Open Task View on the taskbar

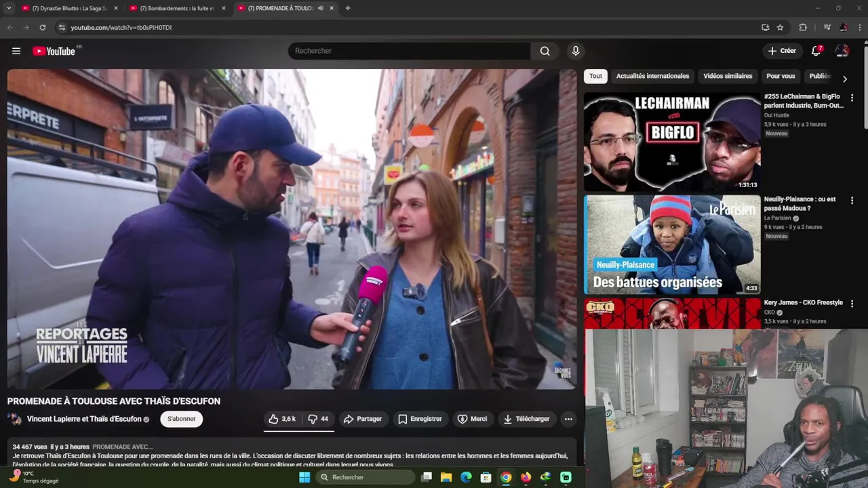(x=427, y=477)
